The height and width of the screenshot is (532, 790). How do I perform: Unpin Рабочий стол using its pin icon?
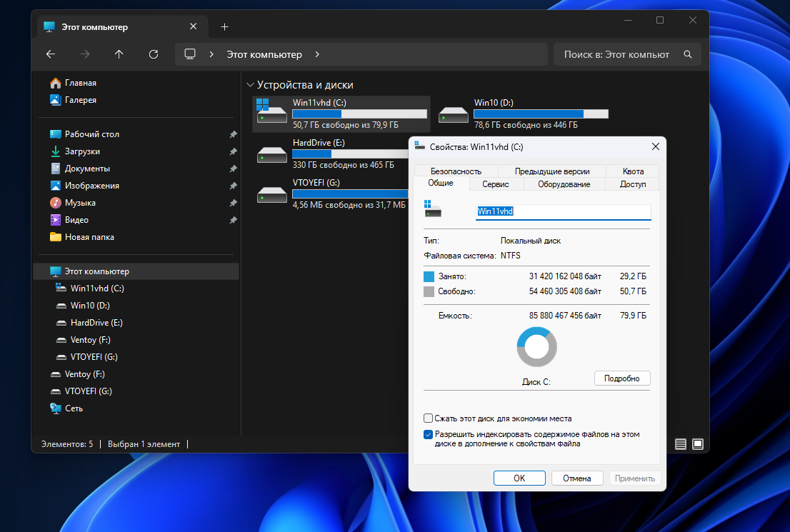234,134
